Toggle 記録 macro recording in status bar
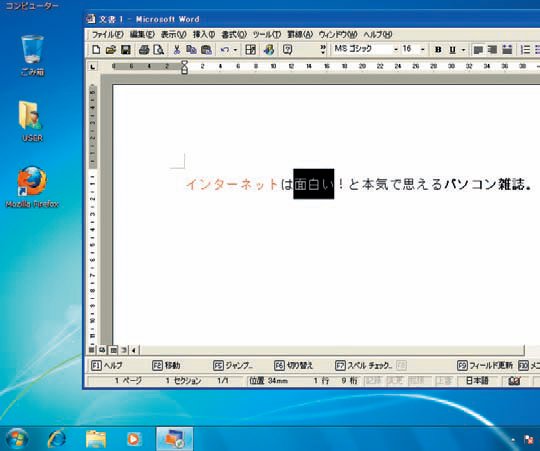The image size is (540, 451). [374, 381]
